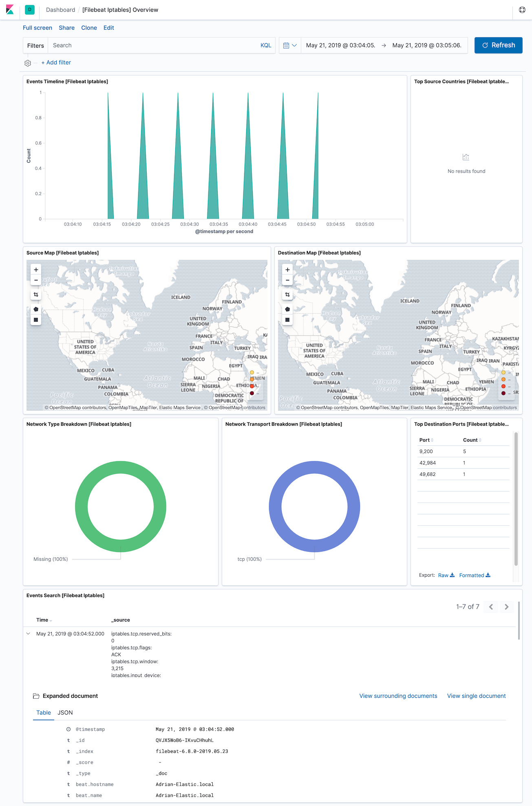Export Raw data from ports table
The width and height of the screenshot is (532, 806).
[446, 575]
